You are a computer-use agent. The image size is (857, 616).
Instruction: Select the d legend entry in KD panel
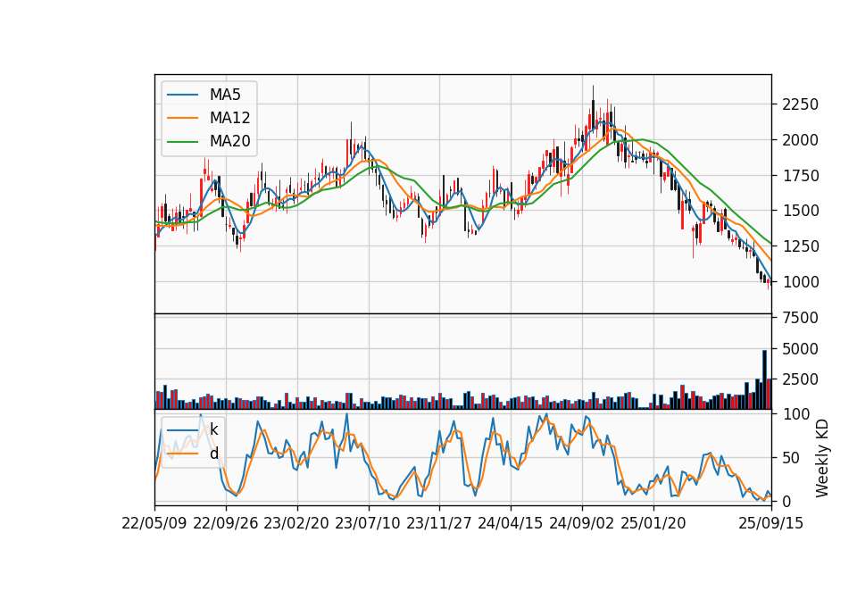pos(213,454)
